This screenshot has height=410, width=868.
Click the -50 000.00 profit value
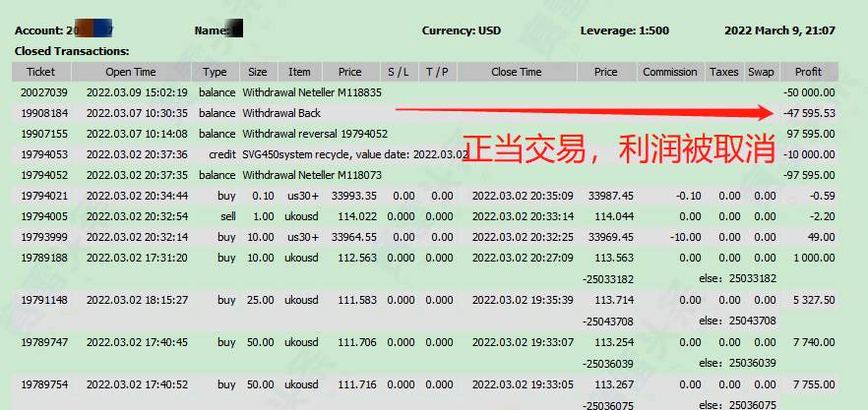[809, 92]
